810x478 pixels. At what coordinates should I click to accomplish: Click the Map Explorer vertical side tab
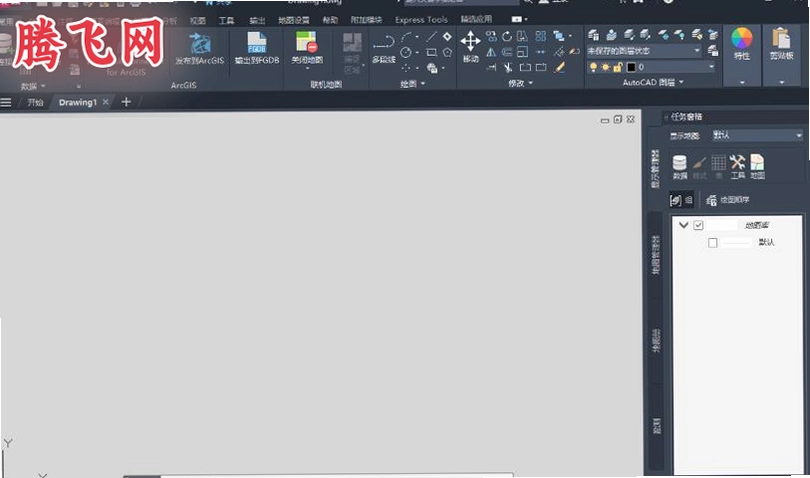point(656,255)
